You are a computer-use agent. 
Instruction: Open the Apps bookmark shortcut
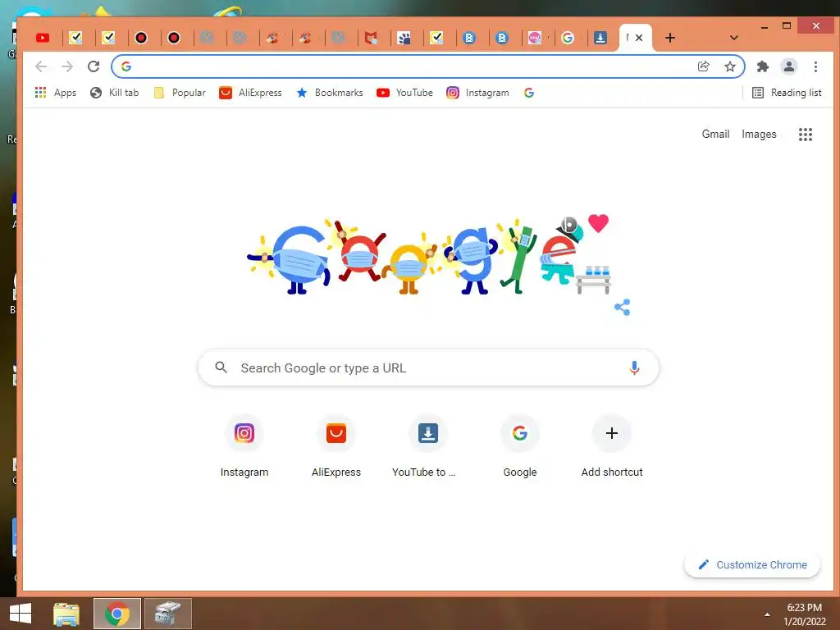[55, 93]
